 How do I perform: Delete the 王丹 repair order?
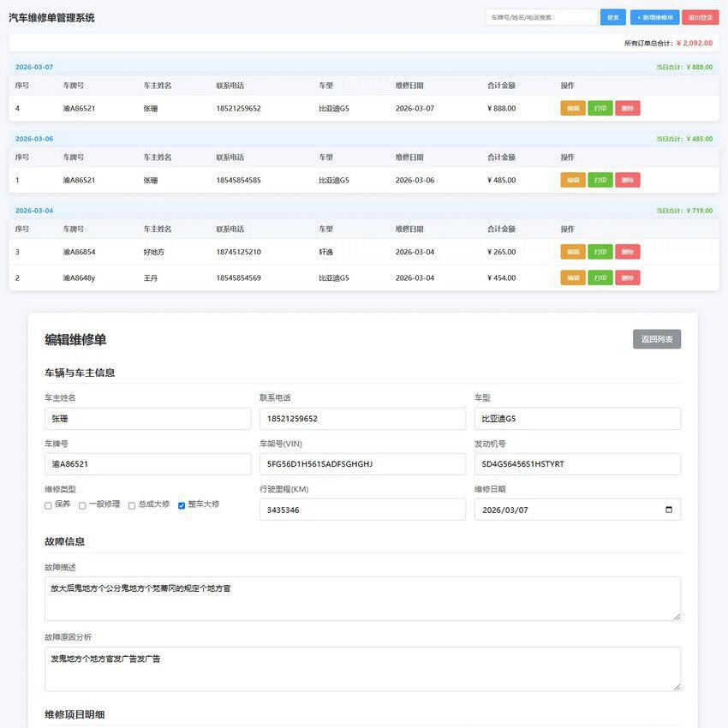[628, 276]
